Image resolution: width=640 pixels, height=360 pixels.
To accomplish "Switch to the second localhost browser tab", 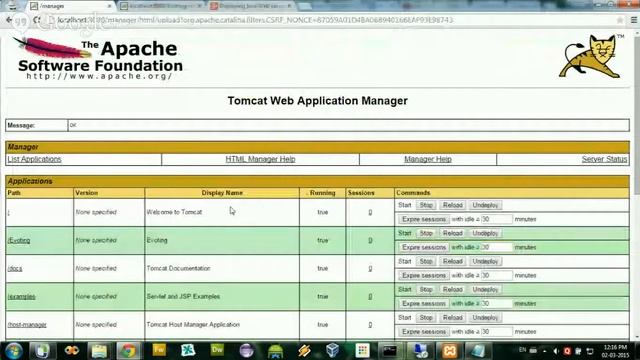I will [161, 6].
